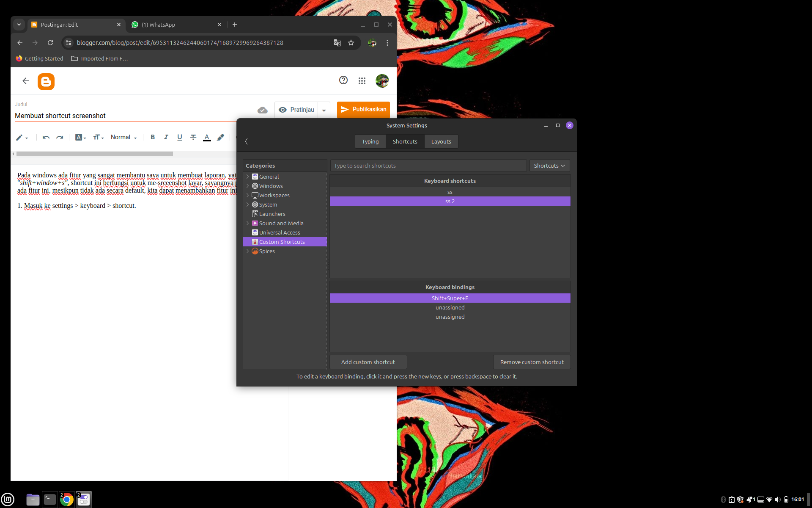Toggle underline formatting in editor
This screenshot has width=812, height=508.
(x=180, y=137)
